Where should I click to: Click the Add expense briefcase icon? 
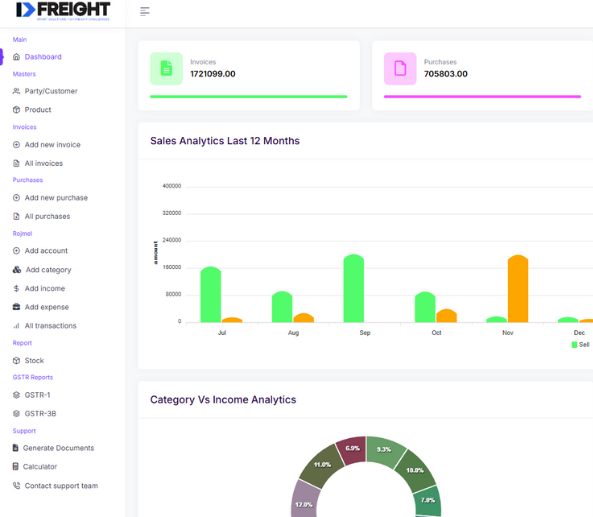[16, 307]
